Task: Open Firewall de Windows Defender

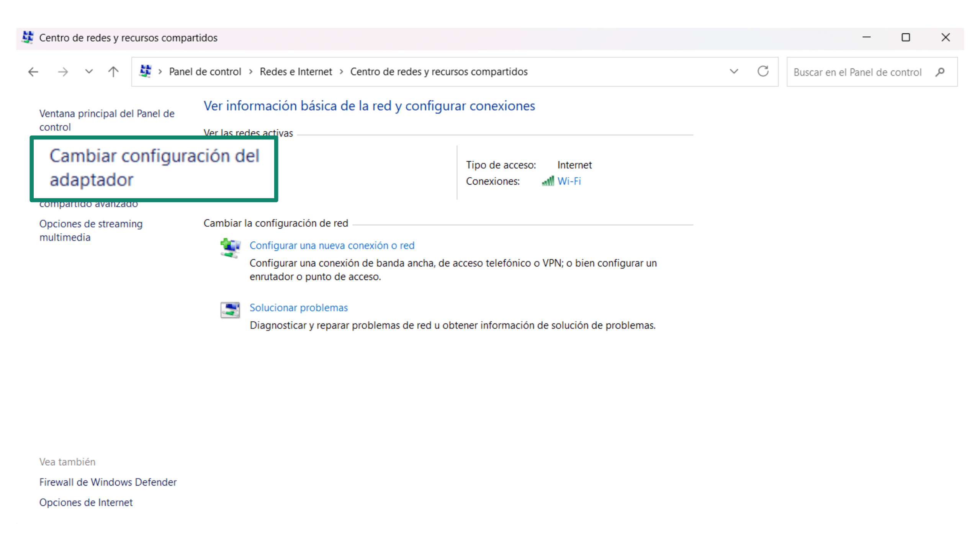Action: click(108, 482)
